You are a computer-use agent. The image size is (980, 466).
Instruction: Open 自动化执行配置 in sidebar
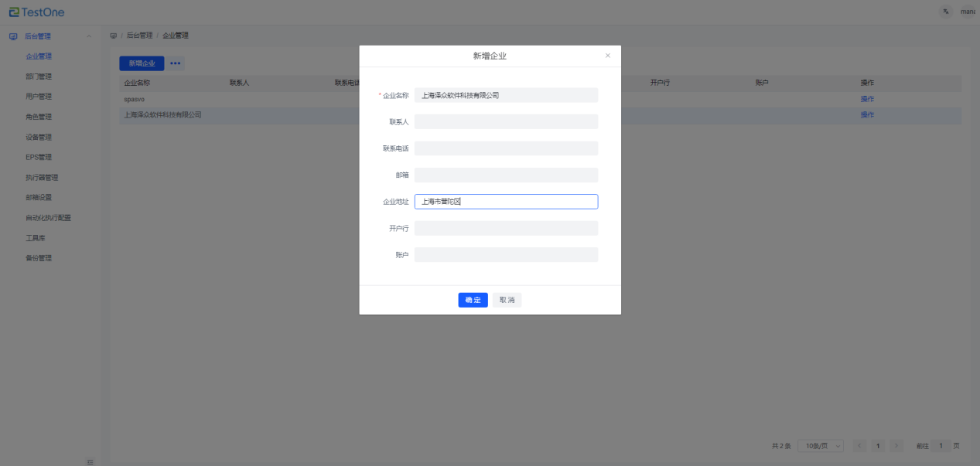point(48,217)
